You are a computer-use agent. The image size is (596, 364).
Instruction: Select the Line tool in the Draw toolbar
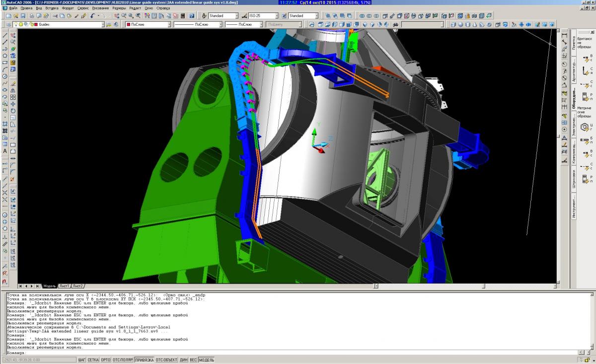(5, 35)
